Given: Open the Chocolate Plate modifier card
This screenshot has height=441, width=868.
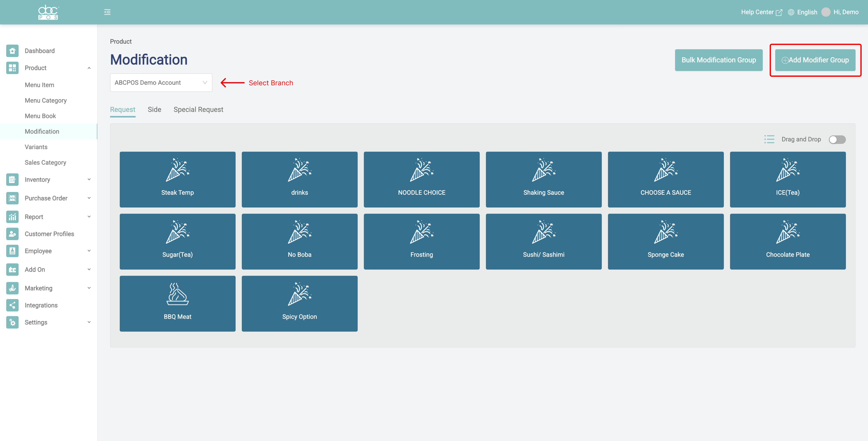Looking at the screenshot, I should pyautogui.click(x=787, y=242).
